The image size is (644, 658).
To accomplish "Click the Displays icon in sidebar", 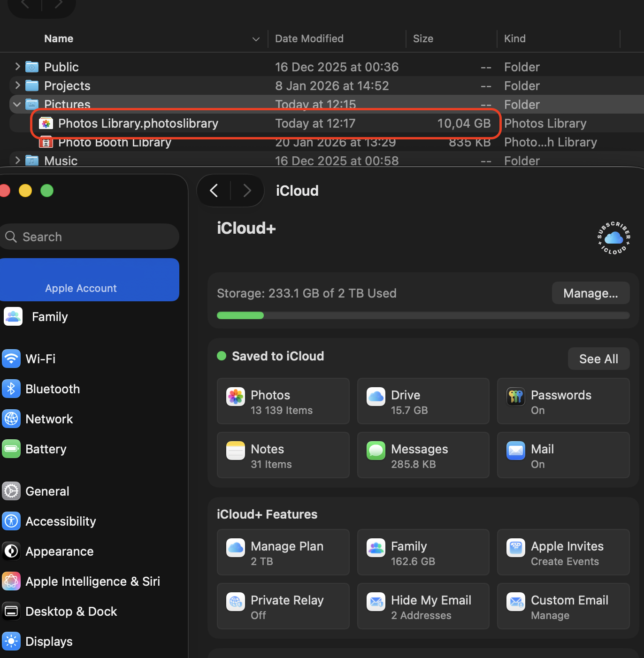I will coord(11,642).
